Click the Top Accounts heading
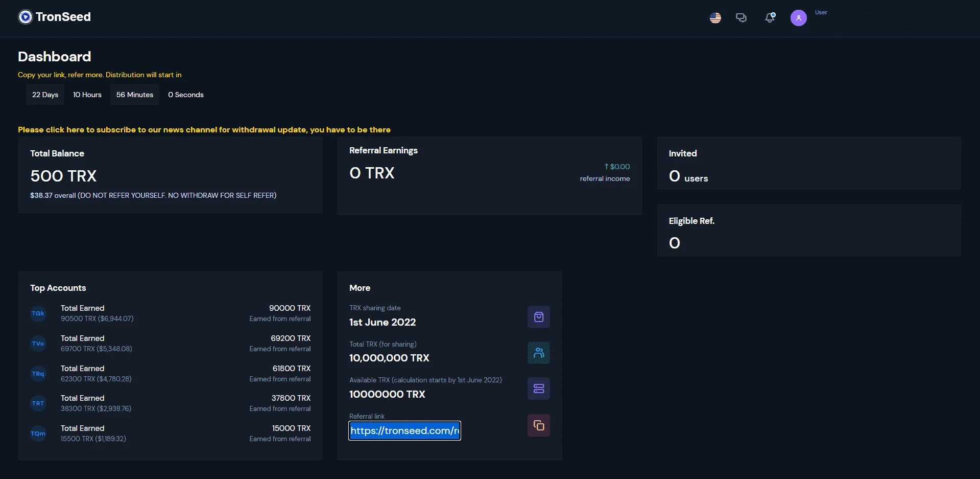Screen dimensions: 980x479 click(x=58, y=288)
